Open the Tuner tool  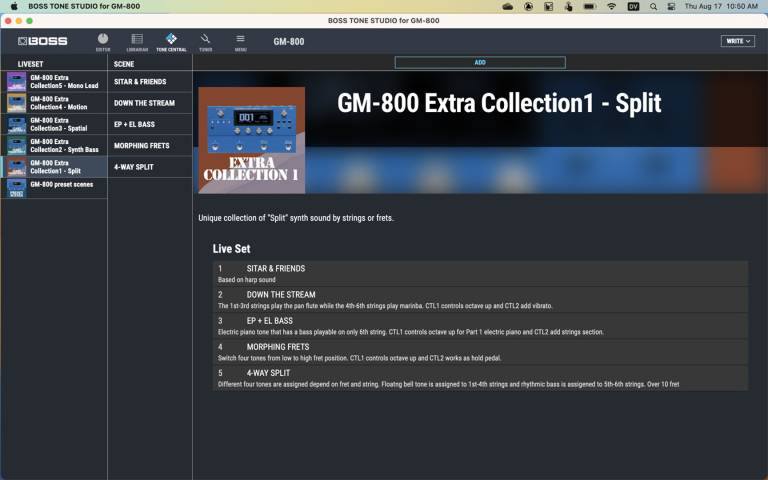(x=205, y=41)
